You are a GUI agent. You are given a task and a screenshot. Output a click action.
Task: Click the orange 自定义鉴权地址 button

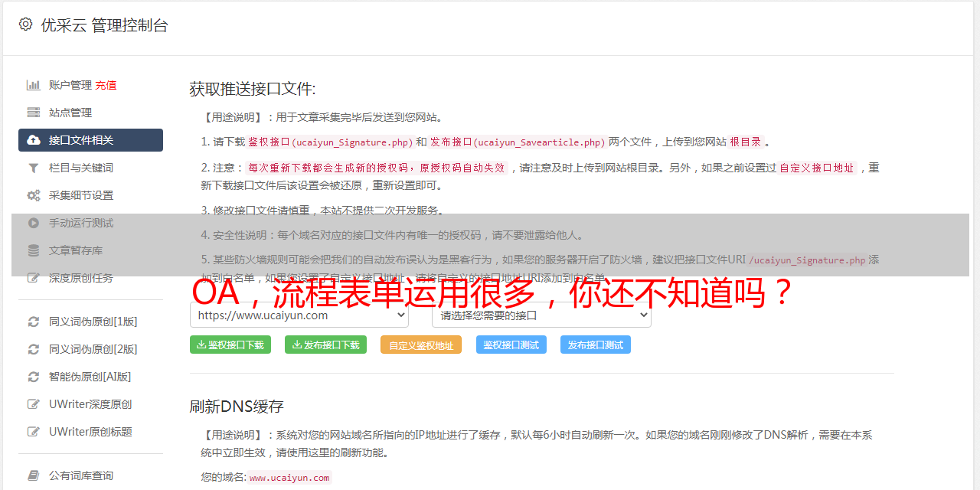421,345
